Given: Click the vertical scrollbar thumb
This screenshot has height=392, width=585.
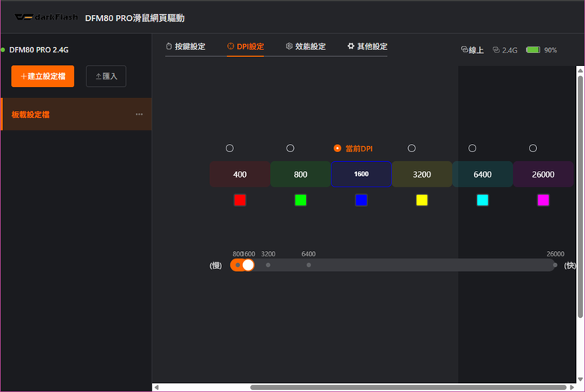Looking at the screenshot, I should [x=580, y=197].
